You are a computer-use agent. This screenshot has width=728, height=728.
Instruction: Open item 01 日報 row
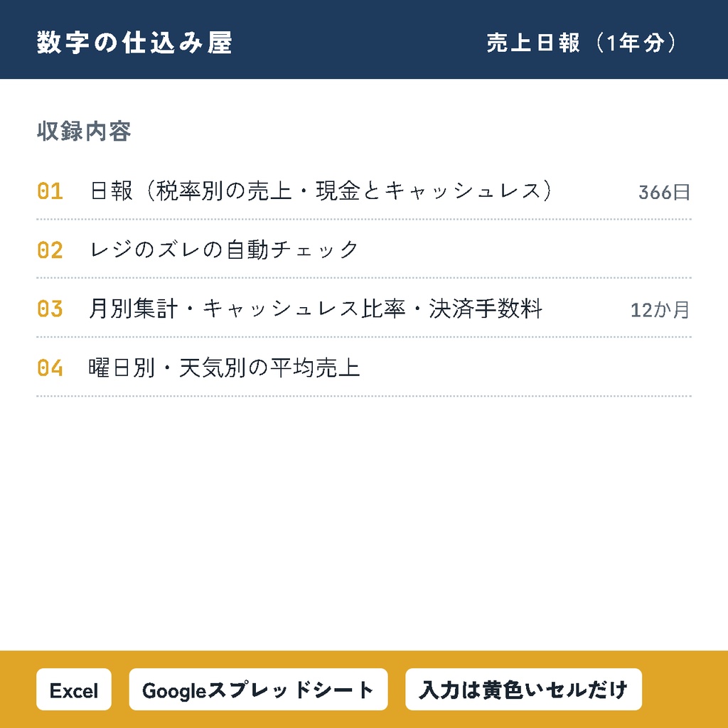pos(364,191)
